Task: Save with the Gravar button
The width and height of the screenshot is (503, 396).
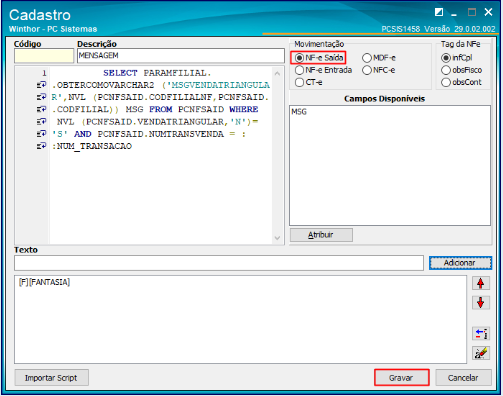Action: 401,378
